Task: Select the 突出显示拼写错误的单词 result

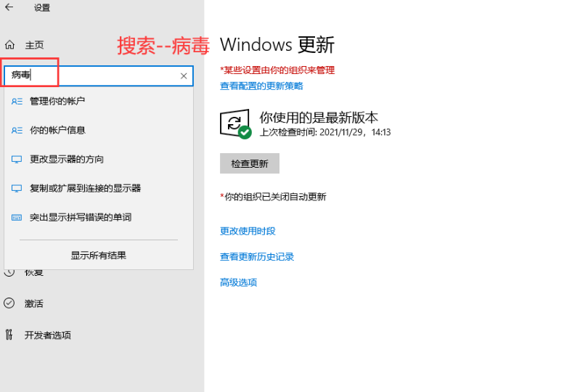Action: 99,217
